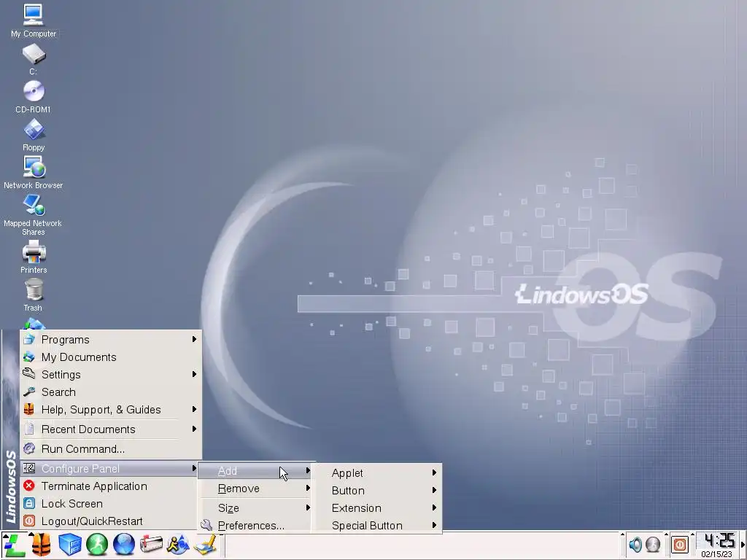The height and width of the screenshot is (560, 747).
Task: Open My Documents from launch menu
Action: pyautogui.click(x=111, y=357)
